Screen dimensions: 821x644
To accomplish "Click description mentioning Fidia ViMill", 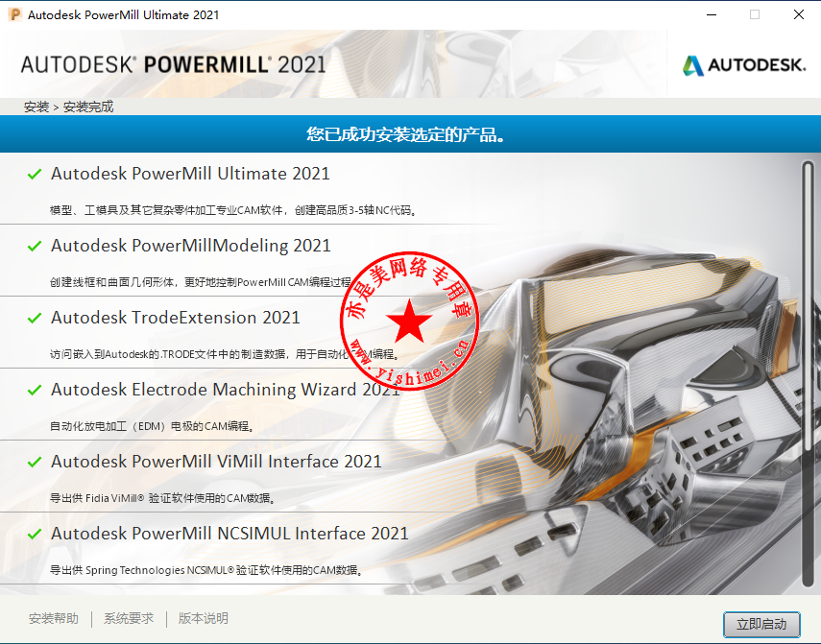I will tap(163, 498).
